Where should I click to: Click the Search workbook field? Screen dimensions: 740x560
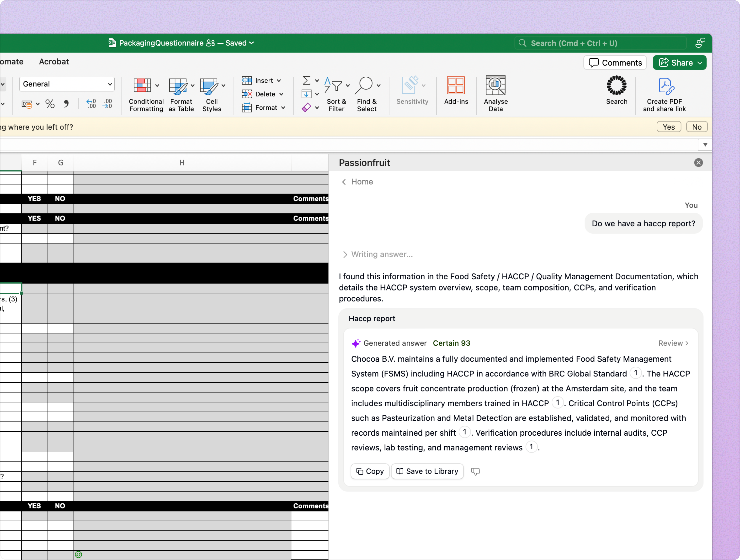point(601,43)
